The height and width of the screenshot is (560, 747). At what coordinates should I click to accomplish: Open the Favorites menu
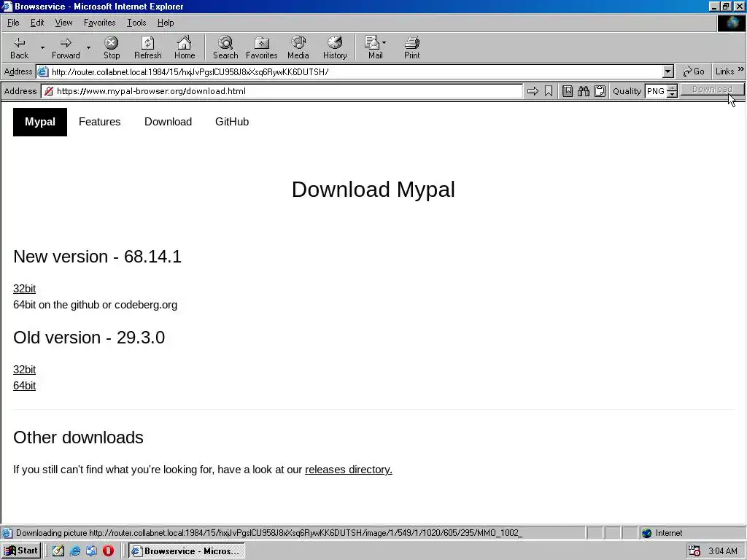coord(99,23)
